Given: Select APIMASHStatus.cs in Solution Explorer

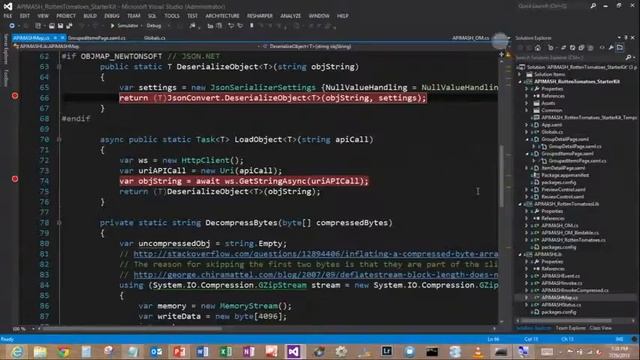Looking at the screenshot, I should [561, 305].
